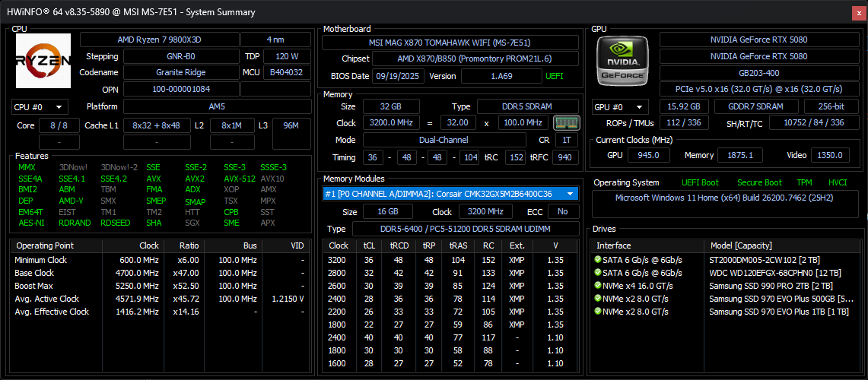
Task: Open the CPU #0 selector dropdown
Action: tap(40, 106)
